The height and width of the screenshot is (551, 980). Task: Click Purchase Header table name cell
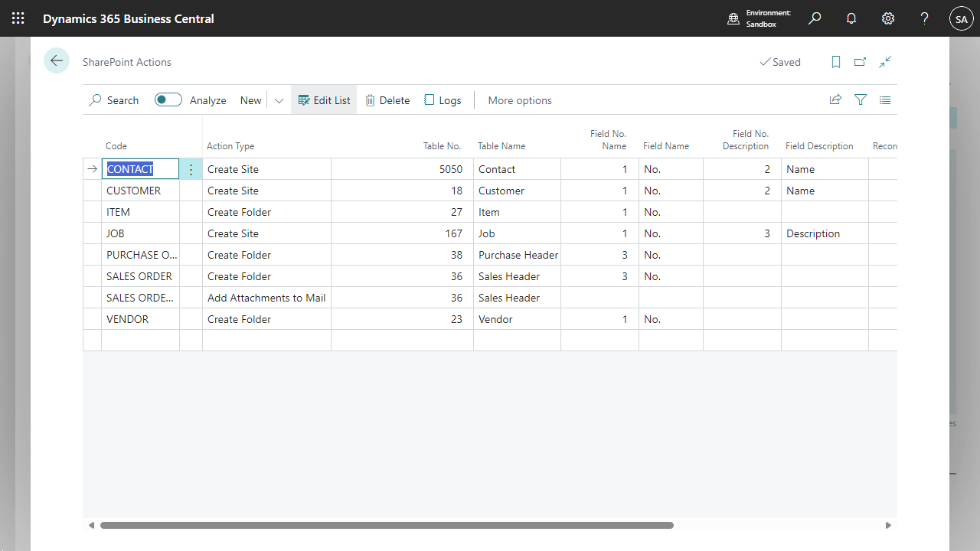[517, 255]
